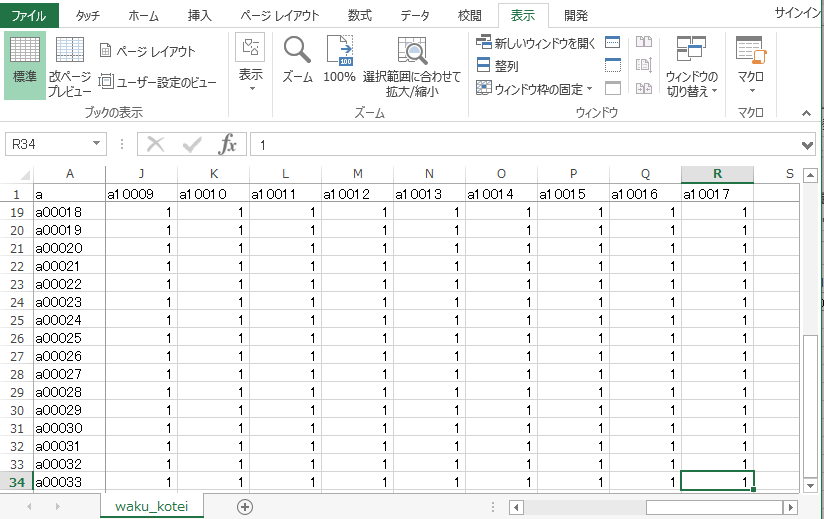Switch to the 数式 formulas tab
Viewport: 824px width, 519px height.
point(359,15)
